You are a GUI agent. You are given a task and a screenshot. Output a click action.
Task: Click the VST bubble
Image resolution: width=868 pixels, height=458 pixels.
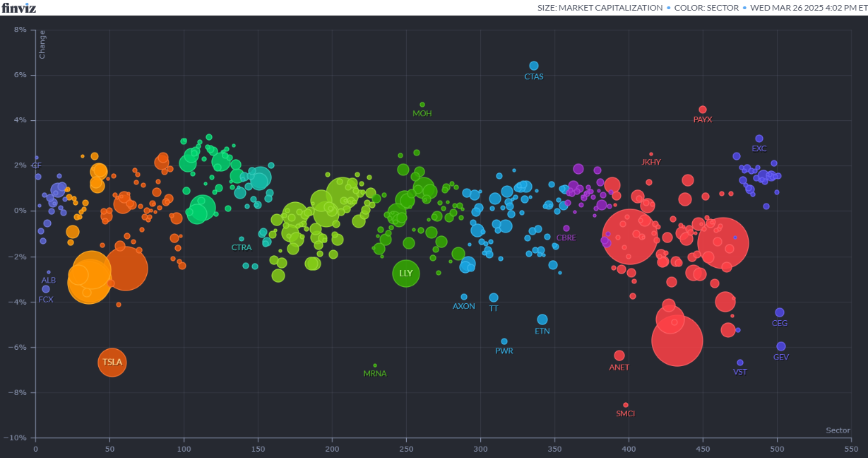[x=740, y=363]
